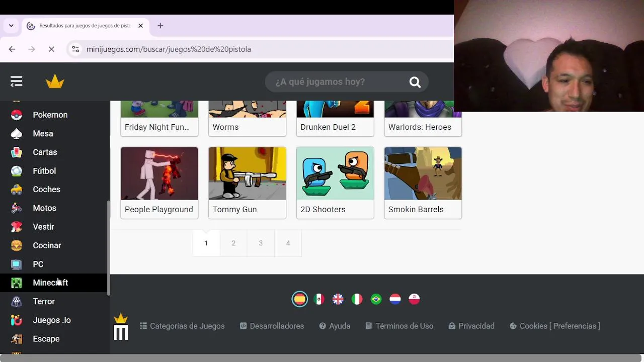
Task: Open Desarrolladores footer link
Action: tap(272, 326)
